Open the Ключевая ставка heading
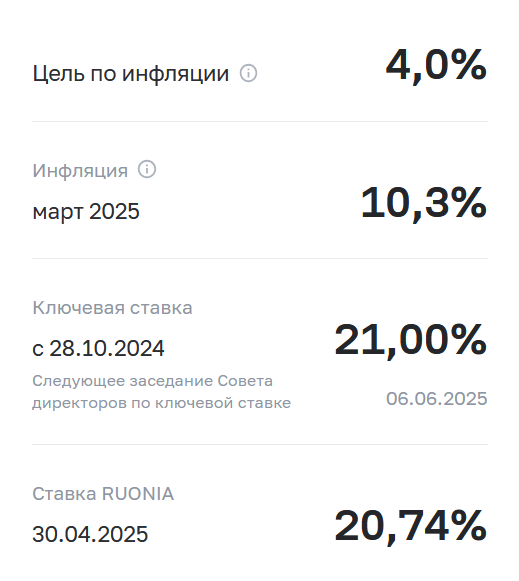 [112, 307]
